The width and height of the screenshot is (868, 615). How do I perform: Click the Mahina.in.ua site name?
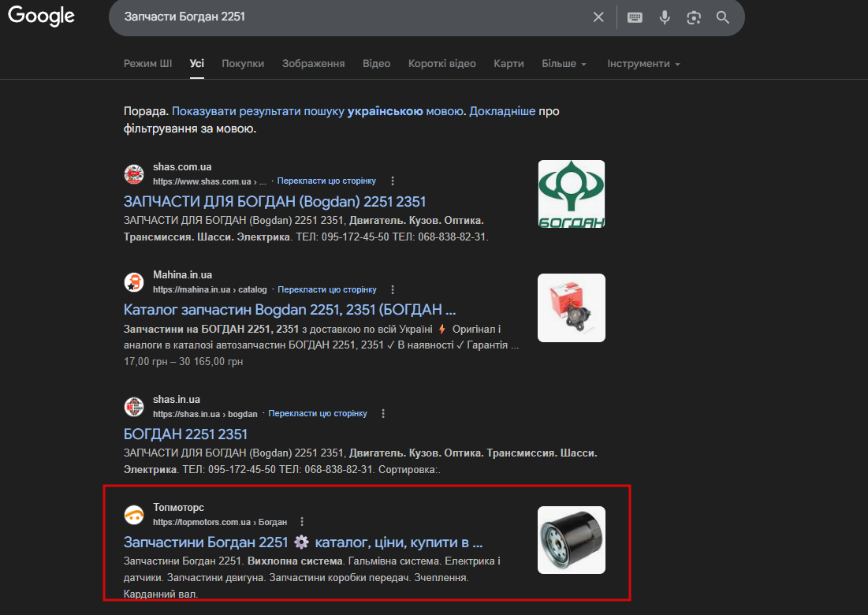click(182, 274)
